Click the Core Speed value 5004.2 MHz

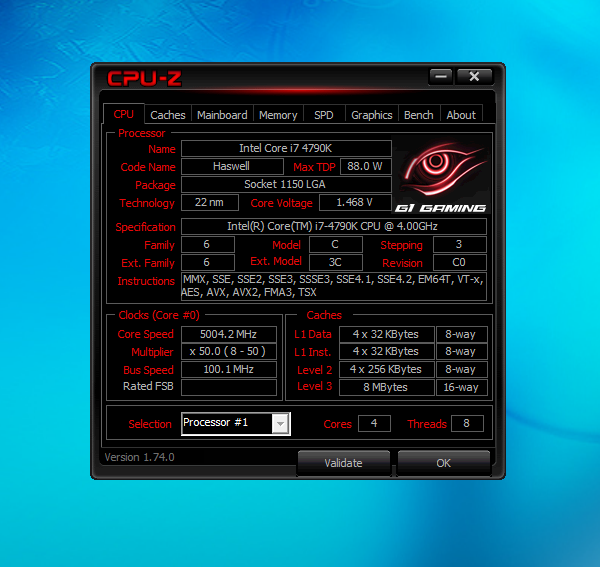[229, 334]
